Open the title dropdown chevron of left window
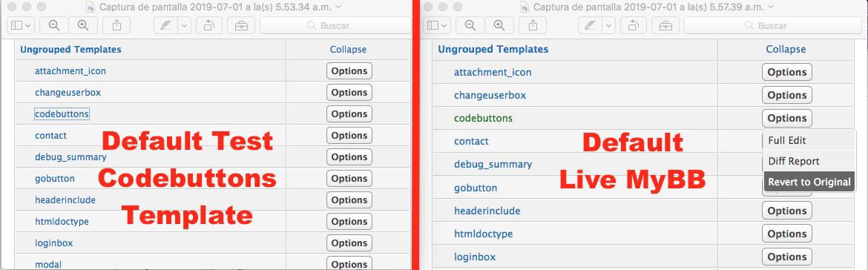Screen dimensions: 868x270 point(338,7)
